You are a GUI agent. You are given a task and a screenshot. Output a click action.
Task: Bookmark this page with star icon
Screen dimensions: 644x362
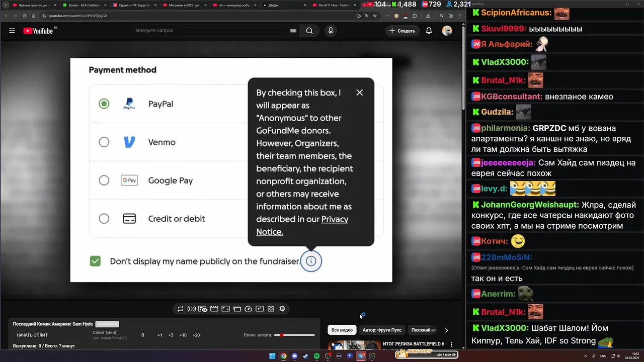pyautogui.click(x=375, y=16)
